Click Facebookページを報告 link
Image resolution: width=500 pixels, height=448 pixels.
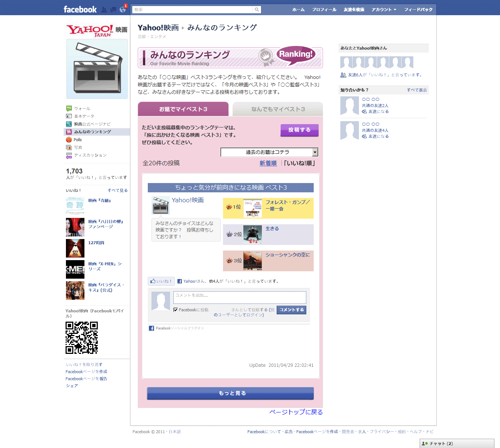coord(86,379)
